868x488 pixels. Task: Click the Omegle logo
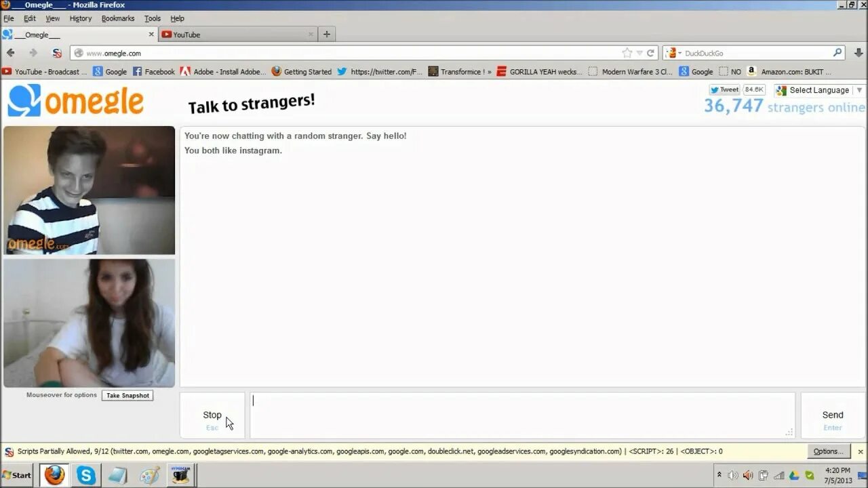[75, 101]
